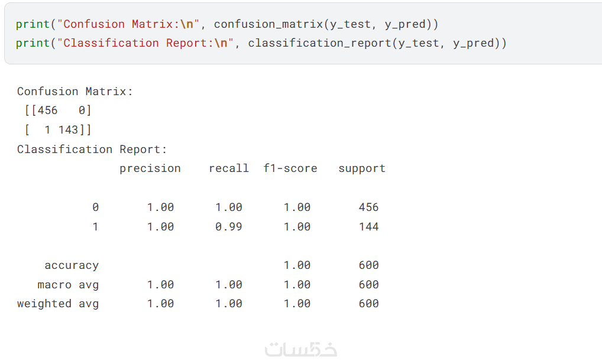
Task: Click the "Confusion Matrix:" output heading
Action: (x=75, y=92)
